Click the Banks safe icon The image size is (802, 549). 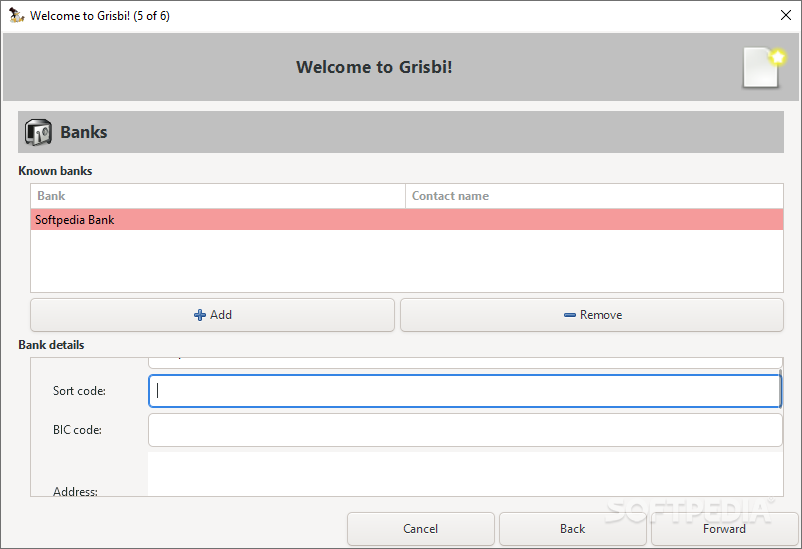(x=38, y=132)
